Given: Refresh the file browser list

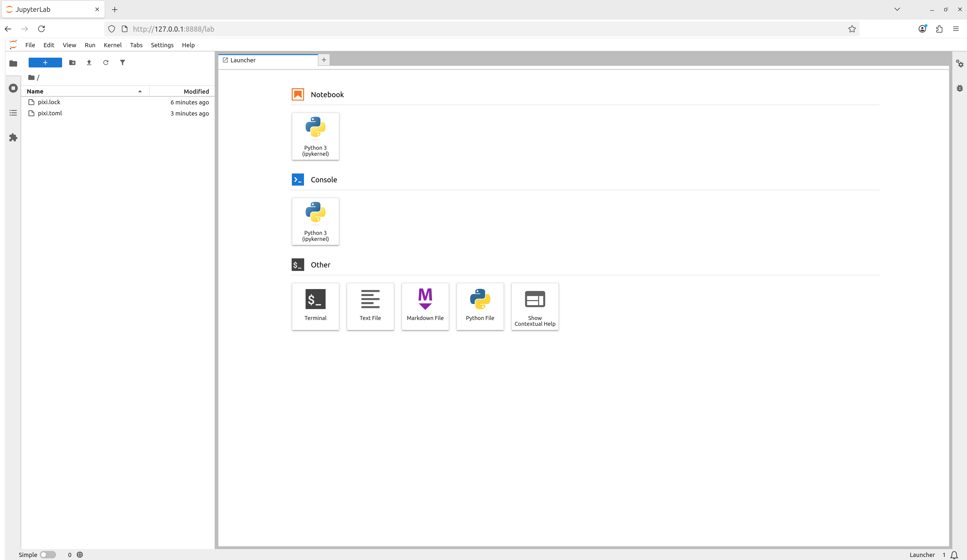Looking at the screenshot, I should tap(106, 63).
